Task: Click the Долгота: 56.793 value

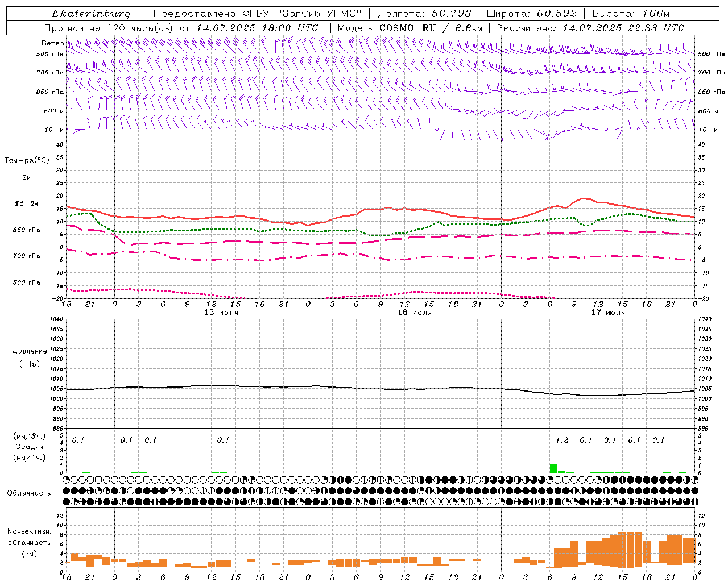Action: (424, 14)
